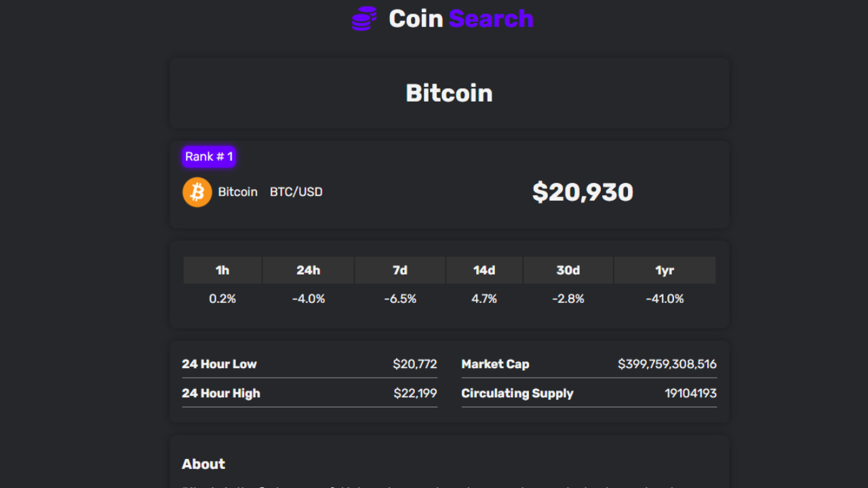Click the Bitcoin name next to logo
The height and width of the screenshot is (488, 868).
tap(238, 192)
